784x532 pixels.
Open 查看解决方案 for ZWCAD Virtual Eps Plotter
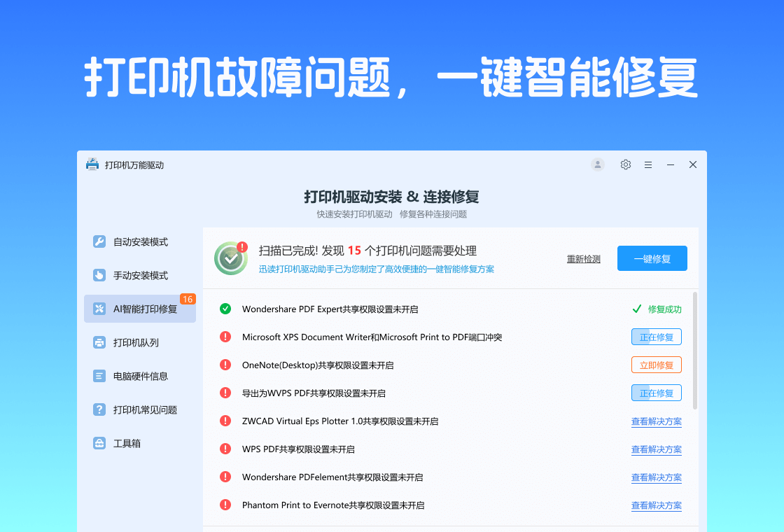657,421
